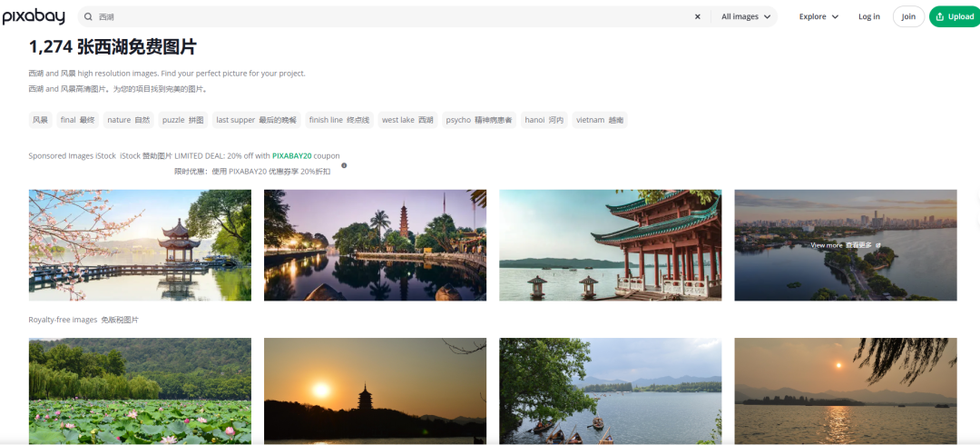
Task: Select the nature 自然 tag
Action: [x=128, y=120]
